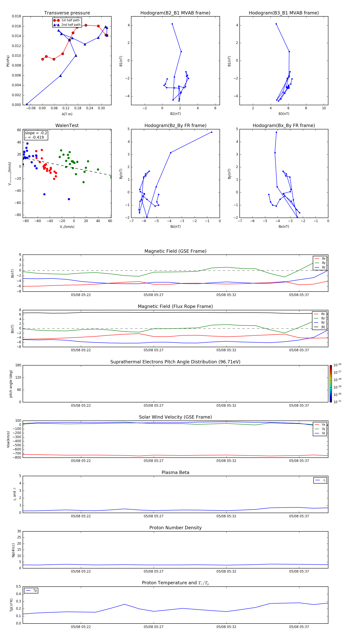Click the topmost data point in B3_B1 hodogram
351x644 pixels.
tap(276, 24)
